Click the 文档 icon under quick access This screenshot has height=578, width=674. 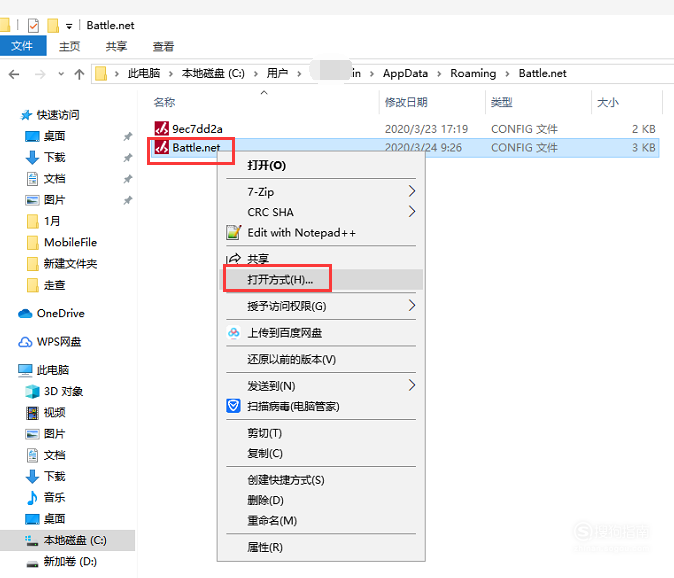(x=32, y=178)
